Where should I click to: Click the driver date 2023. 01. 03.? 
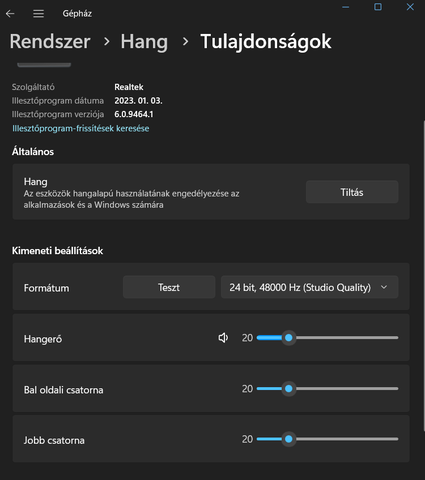click(x=138, y=101)
